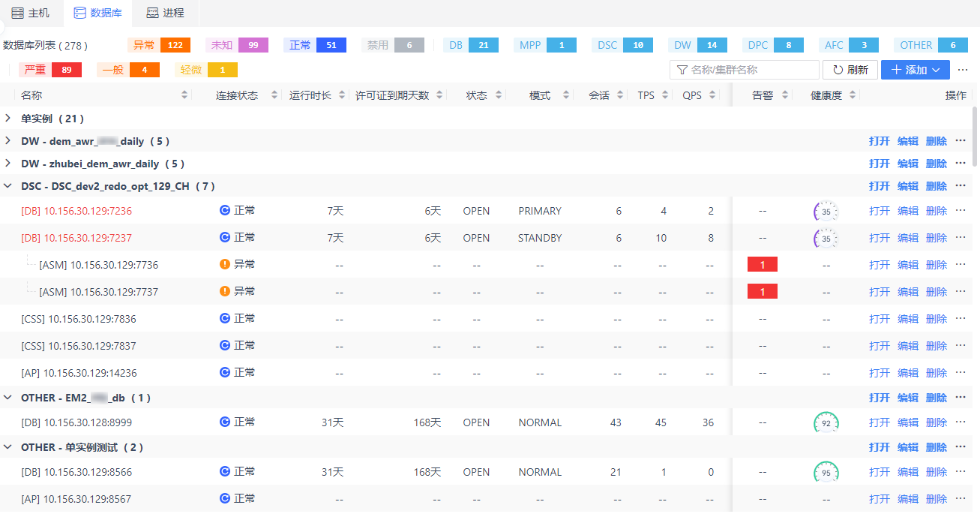Expand the 单实例 (21) group
980x514 pixels.
click(x=7, y=119)
